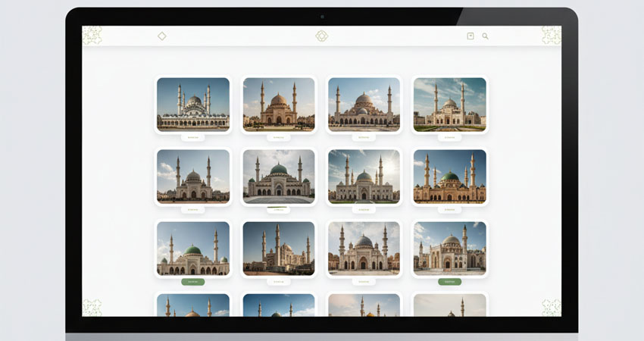Open the top-row brown-domed mosque with two minarets

click(279, 105)
